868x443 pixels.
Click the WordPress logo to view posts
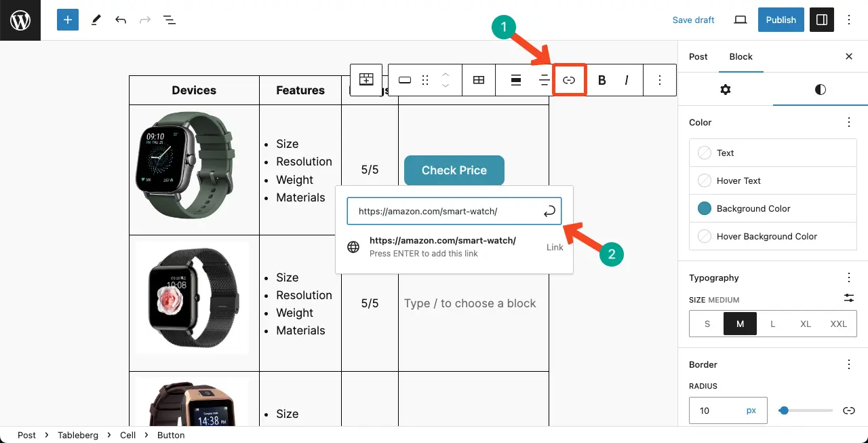[x=20, y=20]
